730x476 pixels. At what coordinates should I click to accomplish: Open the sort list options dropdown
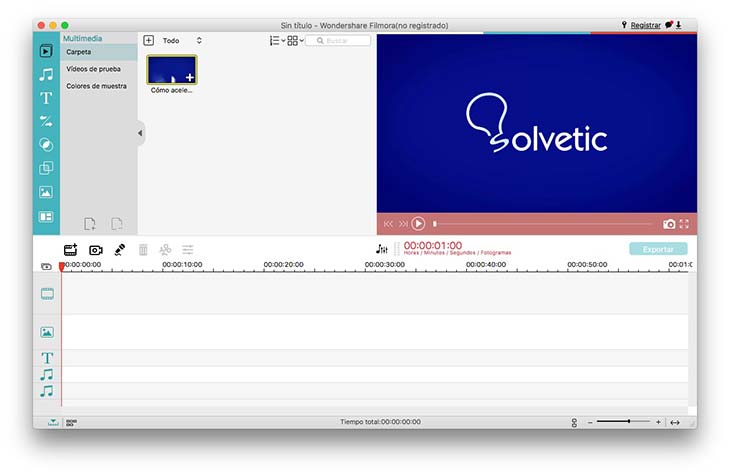coord(277,41)
